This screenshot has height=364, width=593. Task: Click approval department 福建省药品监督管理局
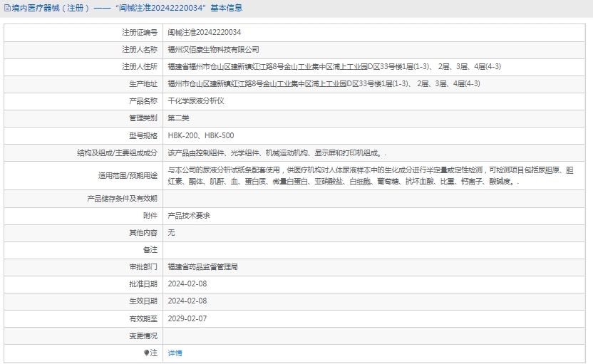pos(202,266)
